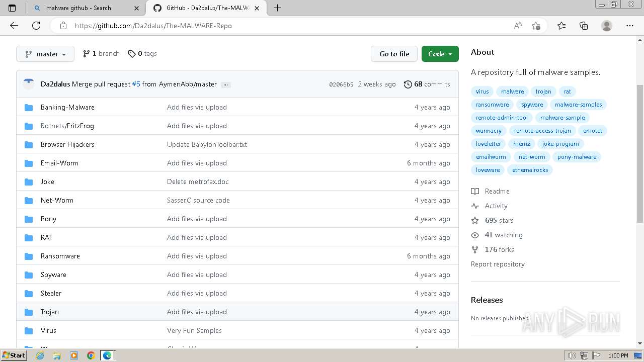
Task: Open Google Chrome from the taskbar
Action: point(91,355)
